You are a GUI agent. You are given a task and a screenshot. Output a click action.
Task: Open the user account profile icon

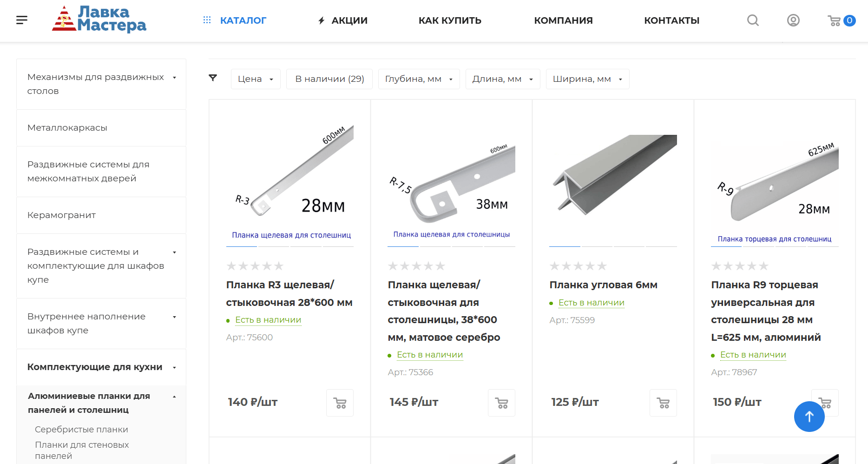point(793,20)
